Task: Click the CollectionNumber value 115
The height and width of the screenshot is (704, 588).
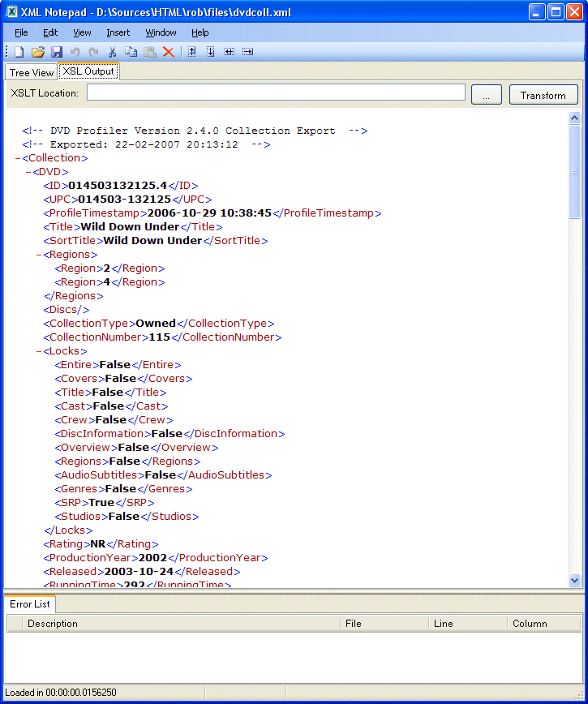Action: tap(159, 337)
